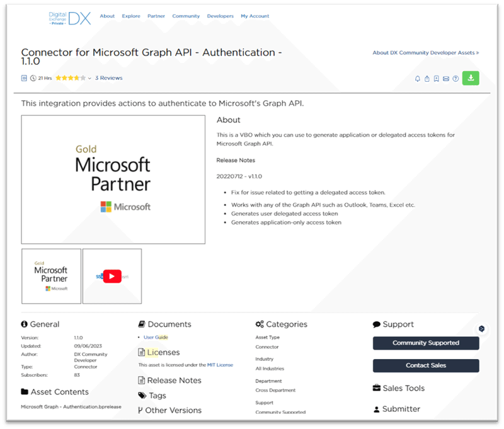Select the Microsoft Partner thumbnail image
Viewport: 504px width, 429px height.
click(x=52, y=276)
